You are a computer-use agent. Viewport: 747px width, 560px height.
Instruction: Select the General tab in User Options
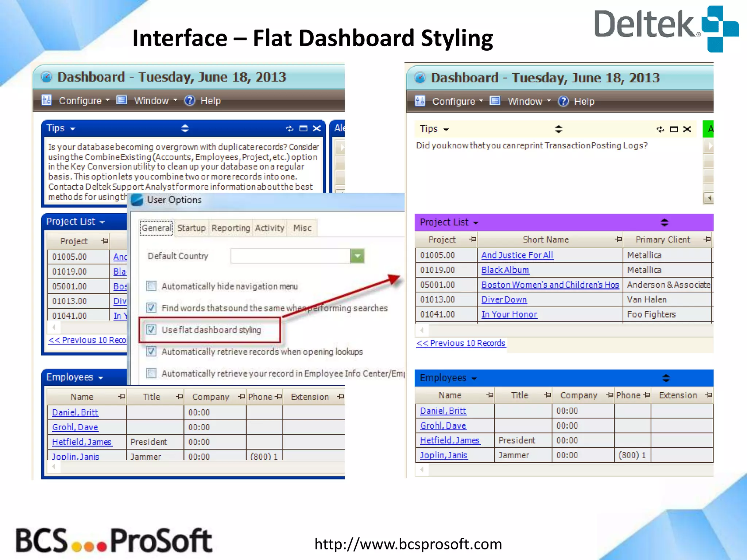[156, 228]
